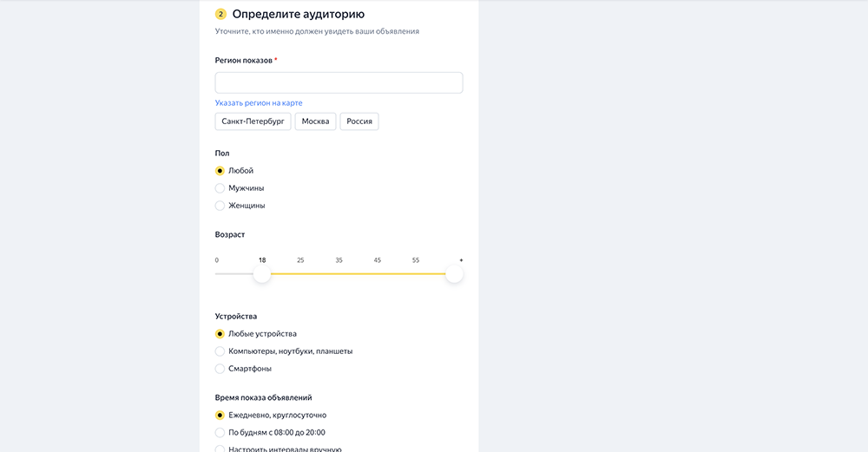Select Любые устройства radio button
The height and width of the screenshot is (452, 868).
pos(220,334)
